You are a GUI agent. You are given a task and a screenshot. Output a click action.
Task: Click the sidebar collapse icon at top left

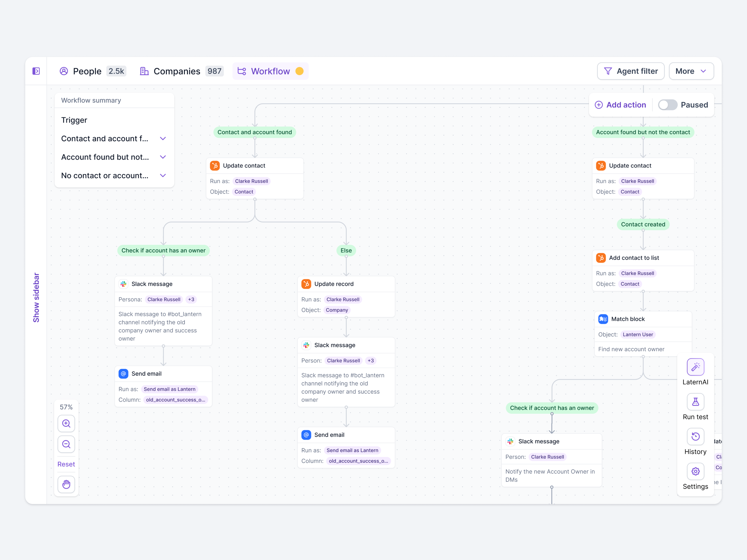[x=36, y=71]
